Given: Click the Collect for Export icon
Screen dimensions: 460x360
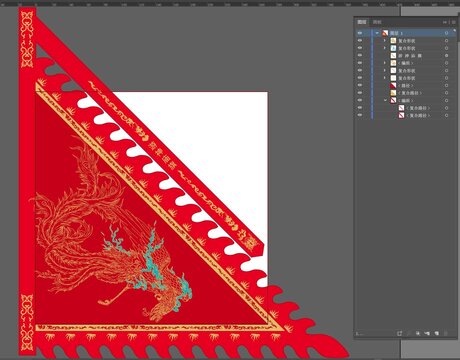Looking at the screenshot, I should click(x=399, y=333).
